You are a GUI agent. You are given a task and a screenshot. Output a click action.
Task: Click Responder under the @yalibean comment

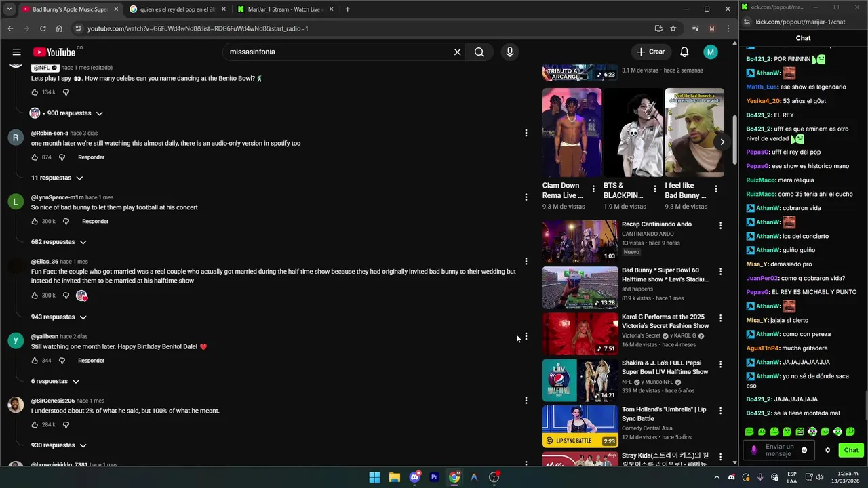pyautogui.click(x=91, y=361)
